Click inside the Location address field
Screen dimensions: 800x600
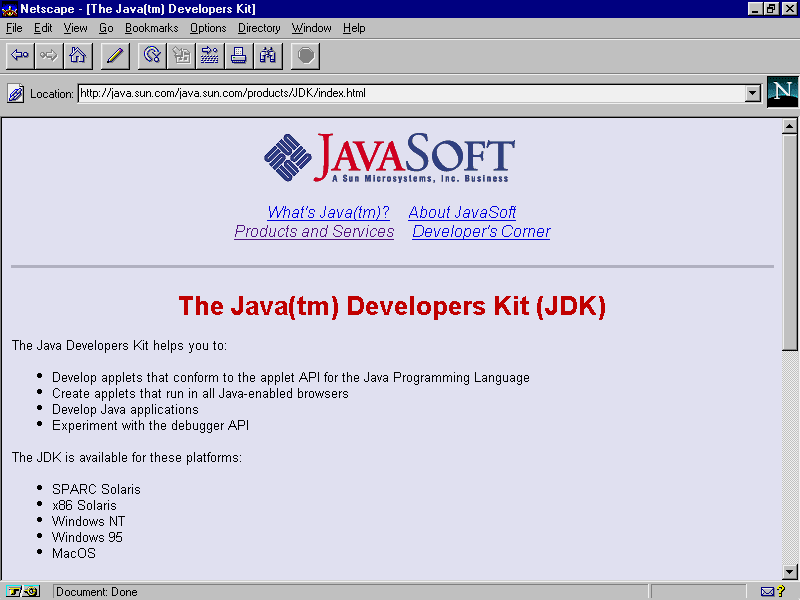click(x=400, y=92)
